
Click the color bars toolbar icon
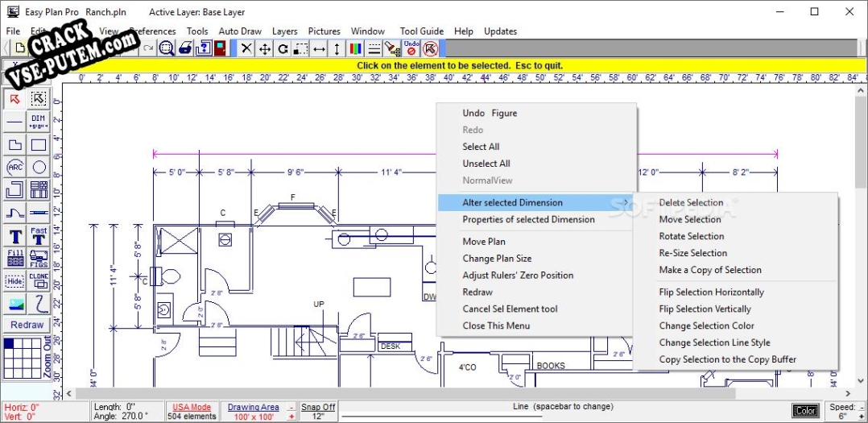[355, 48]
